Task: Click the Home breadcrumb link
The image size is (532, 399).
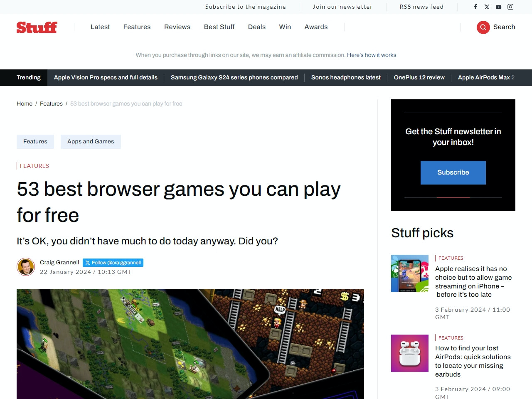Action: [x=25, y=103]
